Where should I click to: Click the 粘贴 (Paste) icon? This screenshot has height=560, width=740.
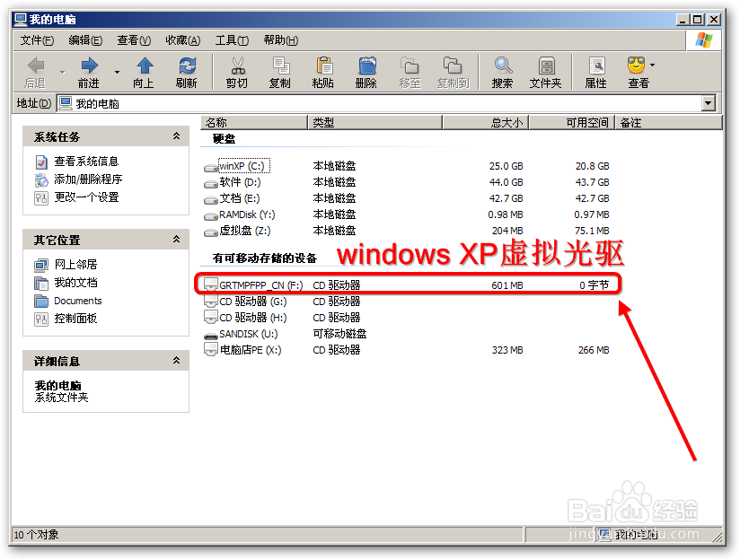click(323, 72)
